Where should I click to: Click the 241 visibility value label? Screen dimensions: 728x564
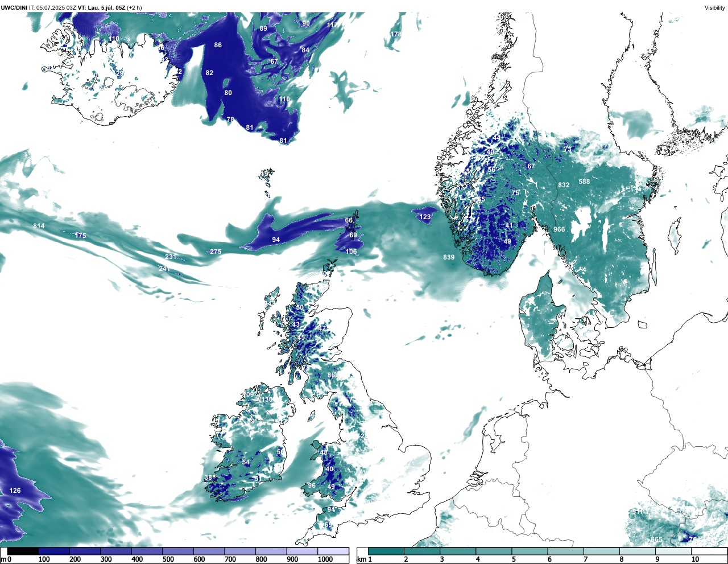(x=164, y=269)
